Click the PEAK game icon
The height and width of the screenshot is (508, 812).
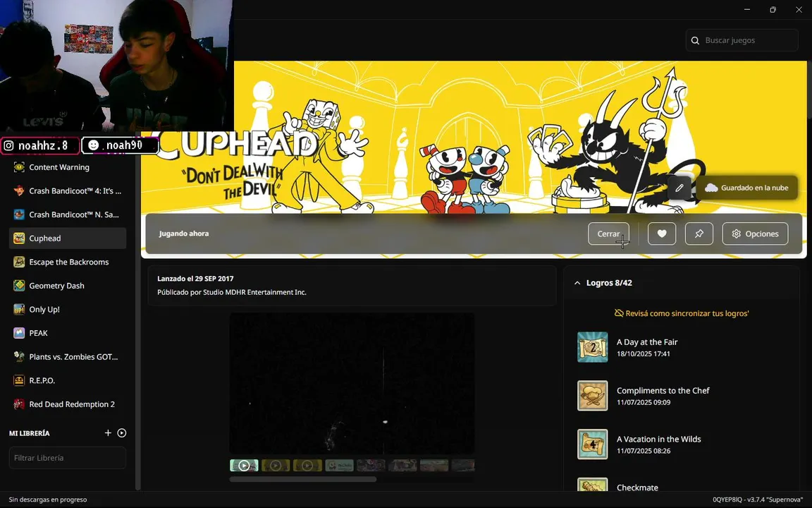(x=19, y=333)
